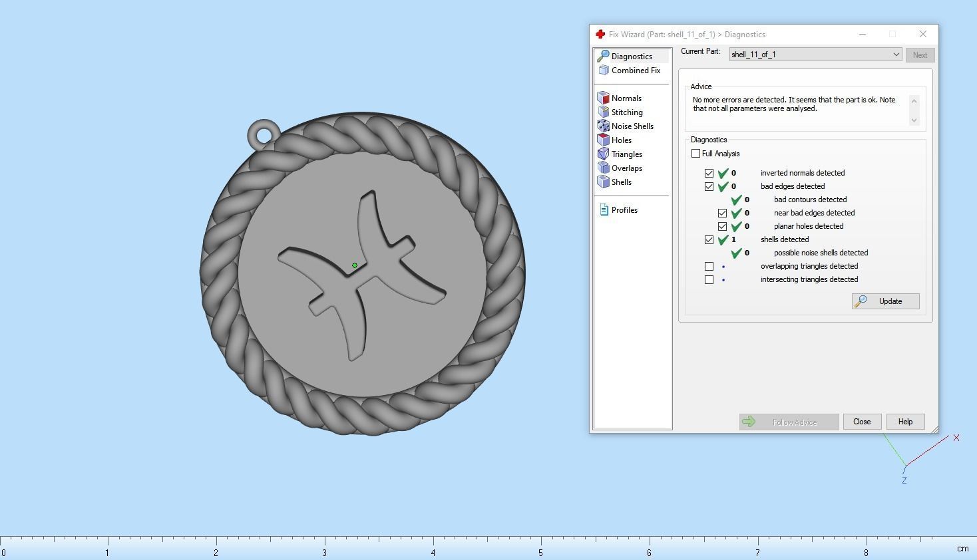The width and height of the screenshot is (977, 560).
Task: Enable overlapping triangles detected check
Action: 709,266
